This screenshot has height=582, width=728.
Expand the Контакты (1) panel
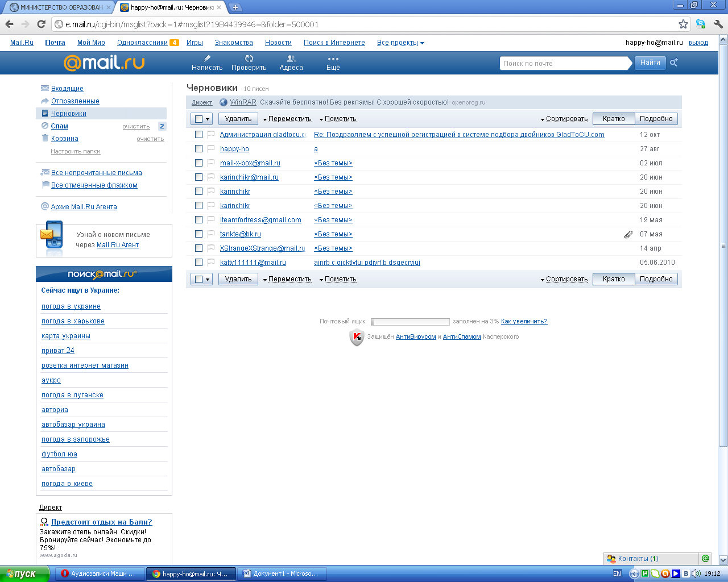651,559
